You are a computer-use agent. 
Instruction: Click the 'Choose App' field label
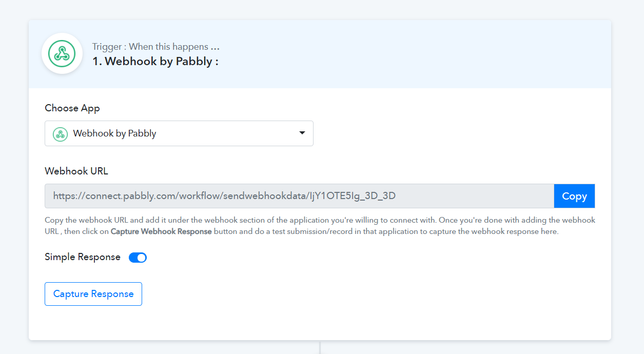click(72, 108)
